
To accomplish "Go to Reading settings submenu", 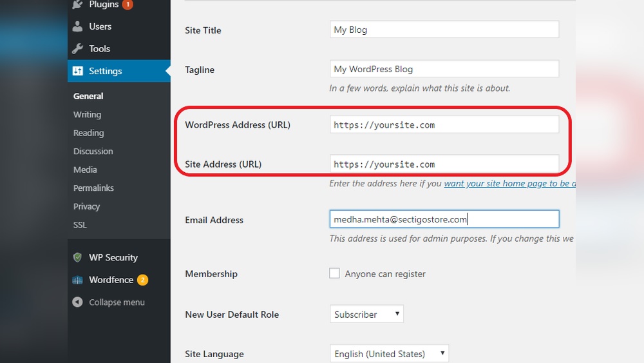I will pyautogui.click(x=89, y=133).
